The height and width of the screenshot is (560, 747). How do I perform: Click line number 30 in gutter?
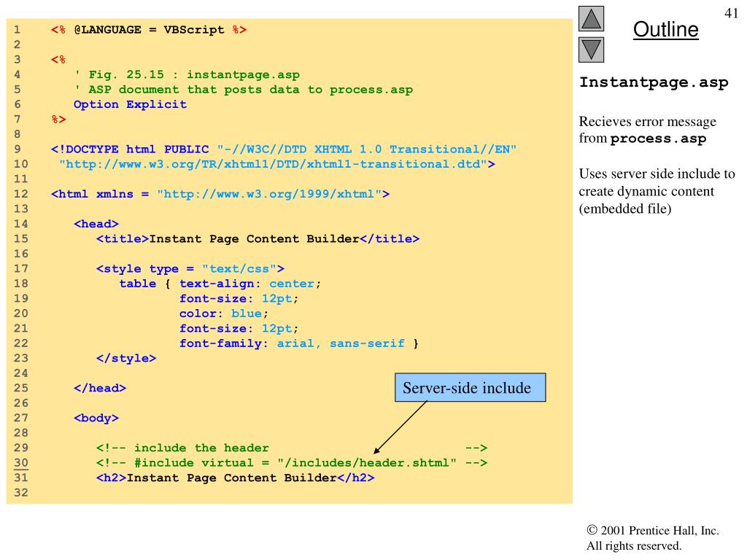point(21,463)
